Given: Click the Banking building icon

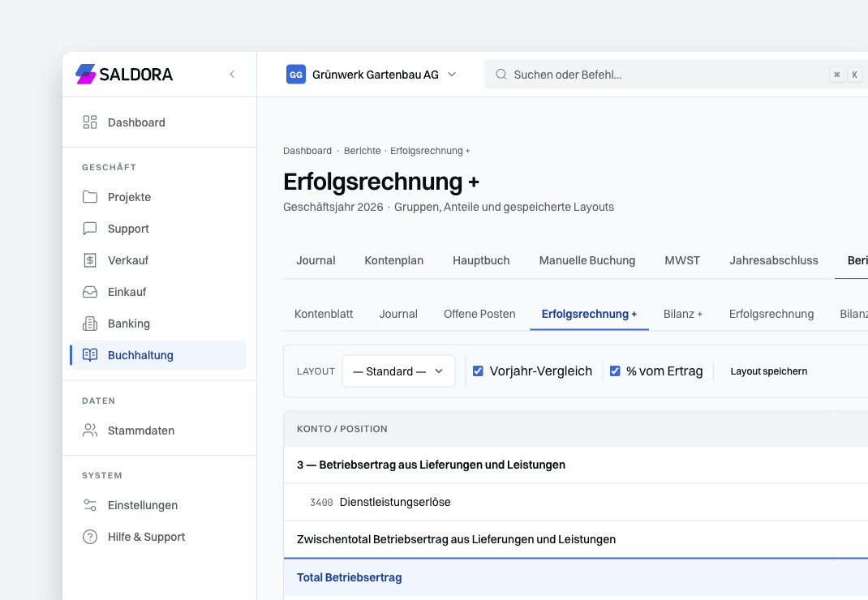Looking at the screenshot, I should [90, 324].
